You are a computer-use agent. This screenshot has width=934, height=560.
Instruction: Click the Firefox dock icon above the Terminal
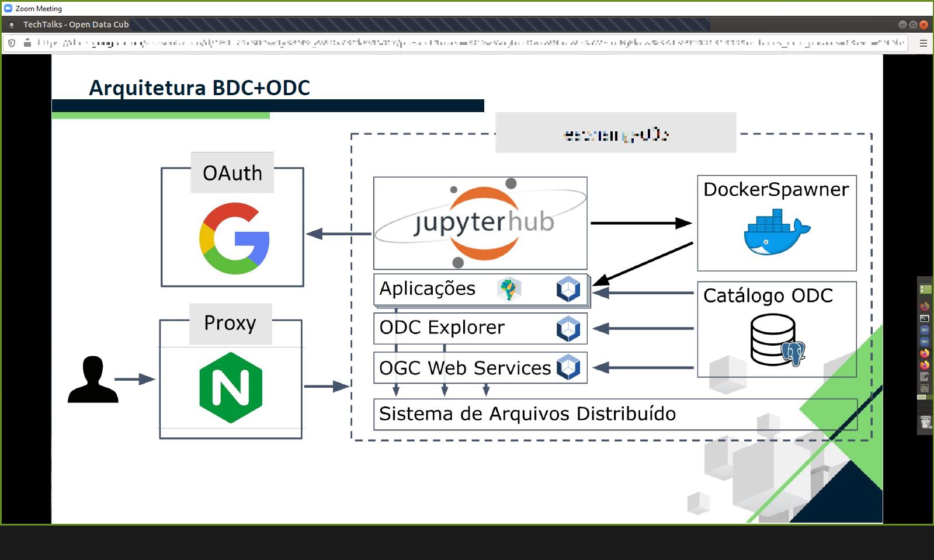click(x=925, y=307)
